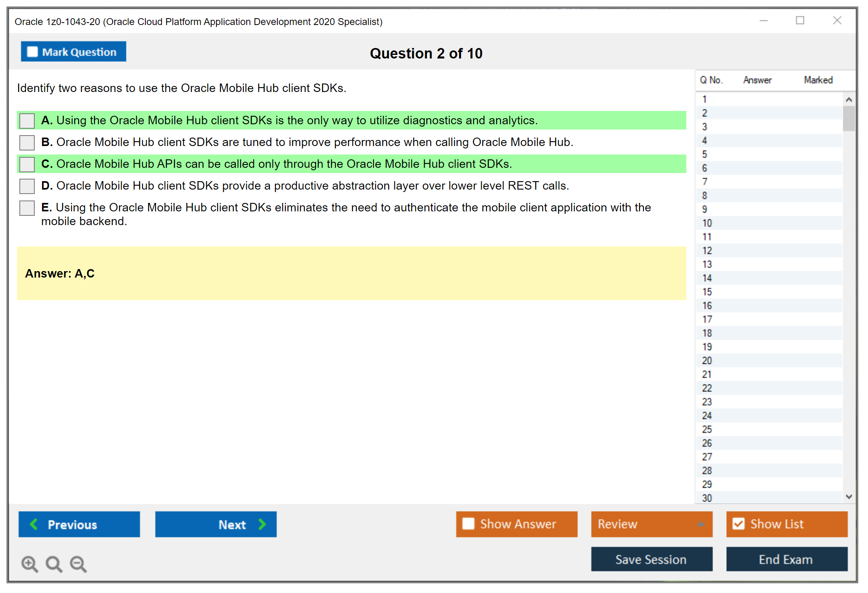
Task: Click the green arrow inside the Next button
Action: [262, 524]
